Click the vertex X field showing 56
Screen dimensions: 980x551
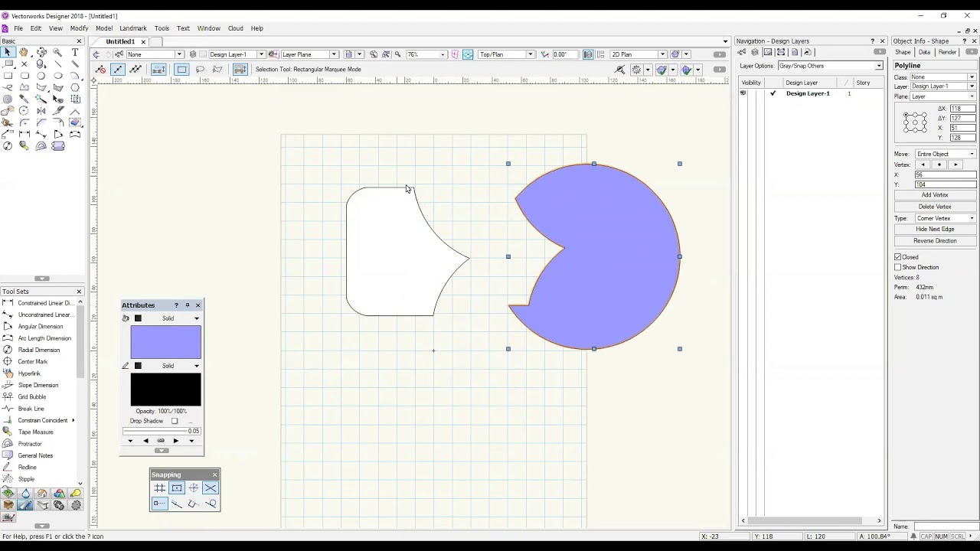946,174
